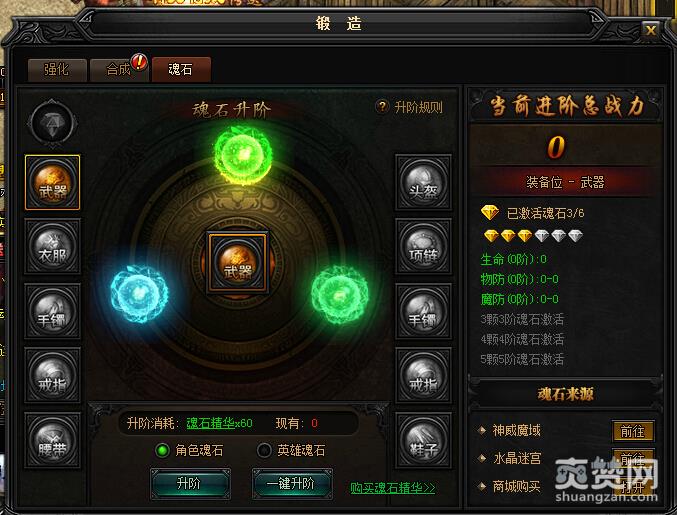Viewport: 677px width, 515px height.
Task: Click 前往 button beside 神威魔域
Action: [633, 431]
